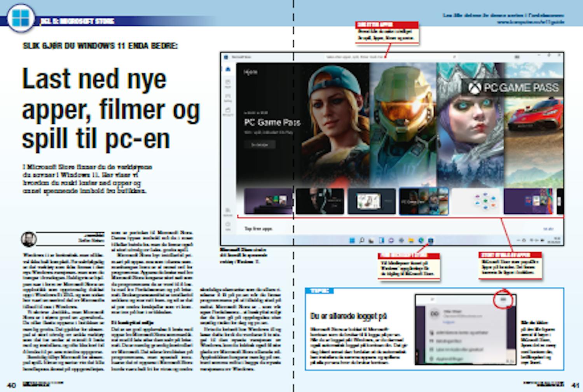Click the account avatar in the profile dropdown
Image resolution: width=583 pixels, height=392 pixels.
tap(434, 314)
